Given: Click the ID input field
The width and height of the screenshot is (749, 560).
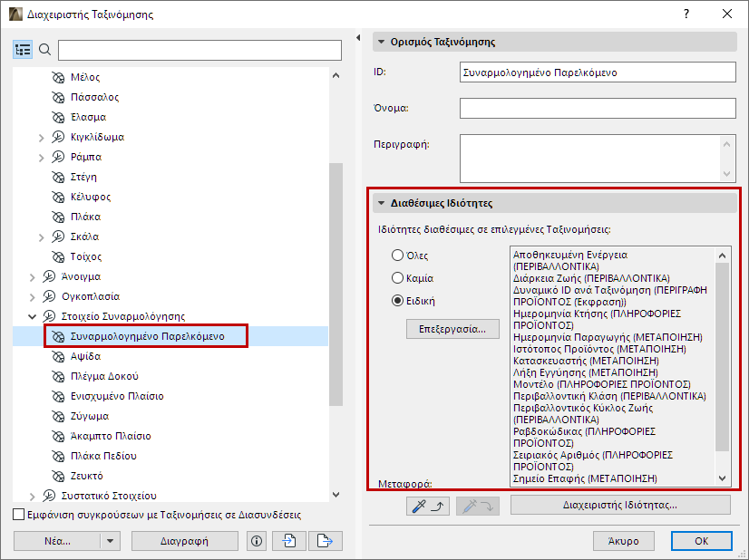Looking at the screenshot, I should pyautogui.click(x=598, y=72).
